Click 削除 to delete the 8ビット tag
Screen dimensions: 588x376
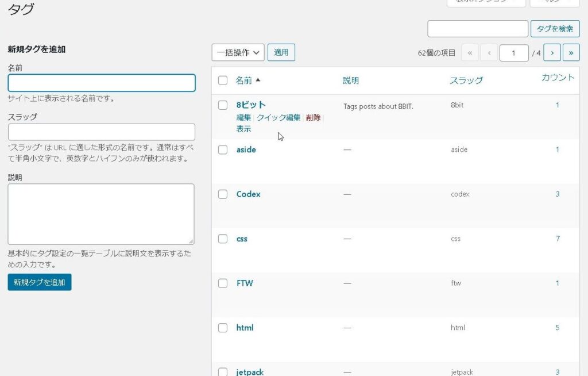pyautogui.click(x=314, y=117)
